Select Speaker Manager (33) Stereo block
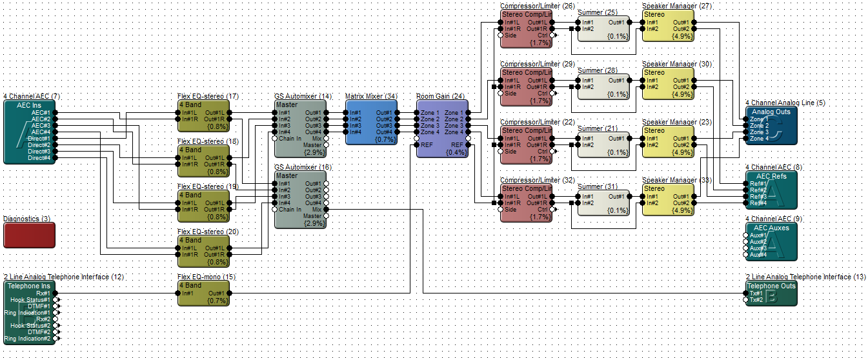The height and width of the screenshot is (358, 868). point(668,199)
